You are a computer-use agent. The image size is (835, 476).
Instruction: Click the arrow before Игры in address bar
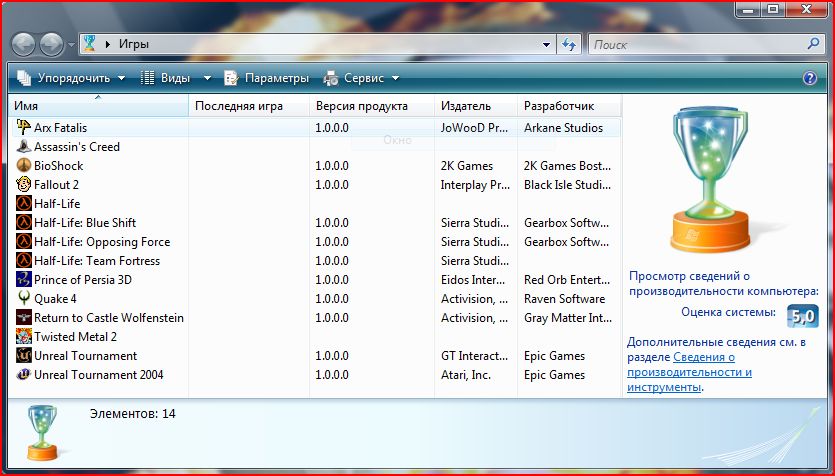108,44
